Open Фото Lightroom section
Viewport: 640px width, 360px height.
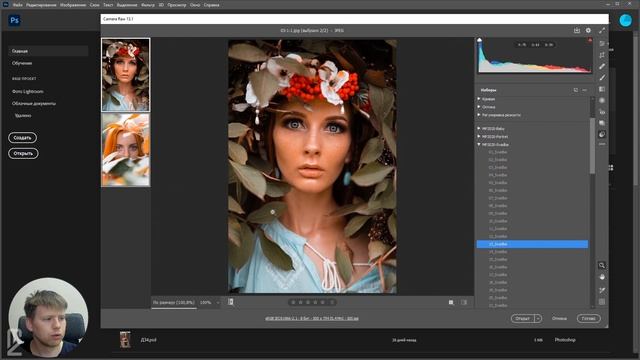28,91
